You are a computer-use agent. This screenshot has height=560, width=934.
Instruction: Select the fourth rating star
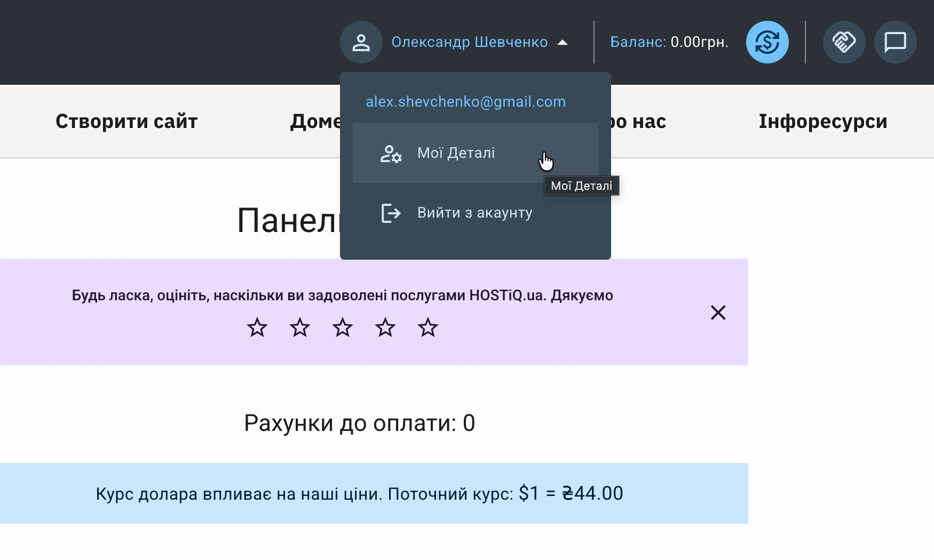(385, 328)
